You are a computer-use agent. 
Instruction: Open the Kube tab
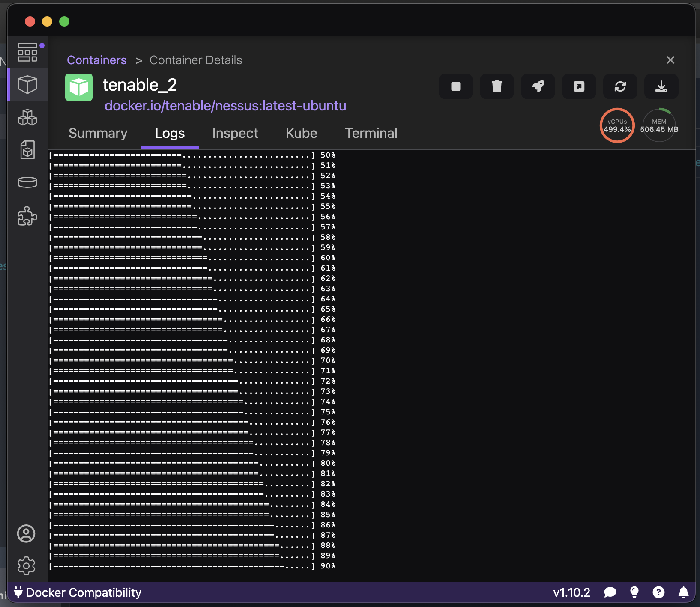coord(302,133)
